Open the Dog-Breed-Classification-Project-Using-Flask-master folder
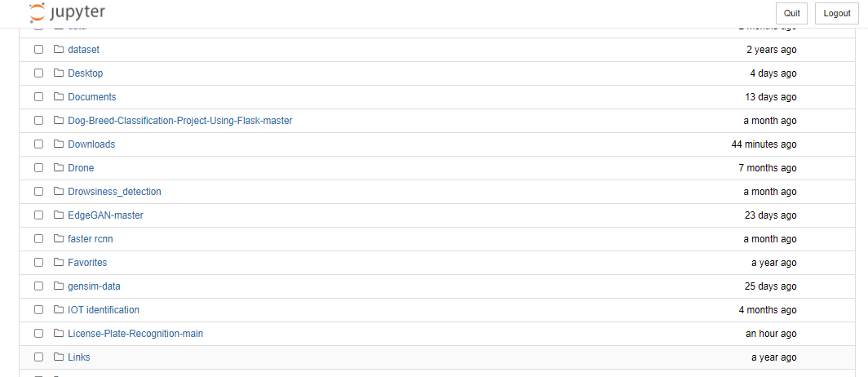Viewport: 868px width, 377px height. point(179,121)
